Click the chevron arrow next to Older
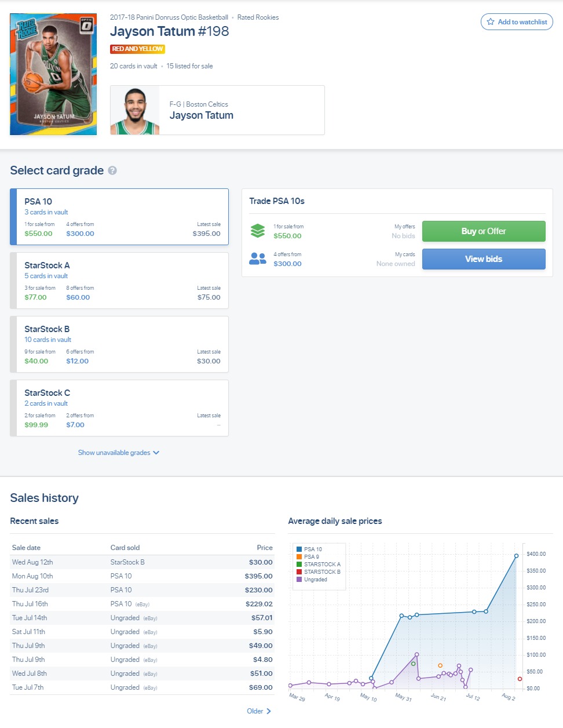This screenshot has height=728, width=563. coord(269,711)
